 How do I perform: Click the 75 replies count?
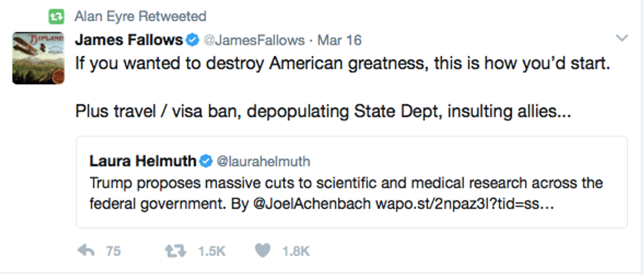tap(113, 251)
